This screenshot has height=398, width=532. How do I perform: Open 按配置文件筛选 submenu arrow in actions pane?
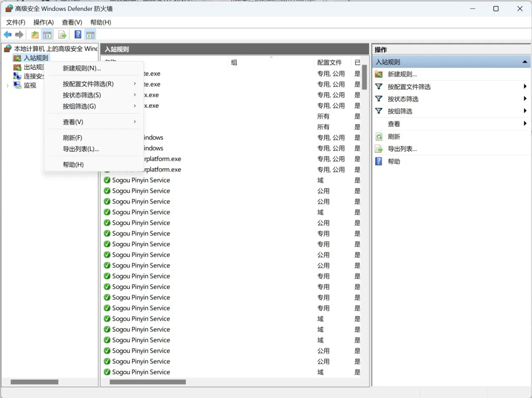point(525,86)
